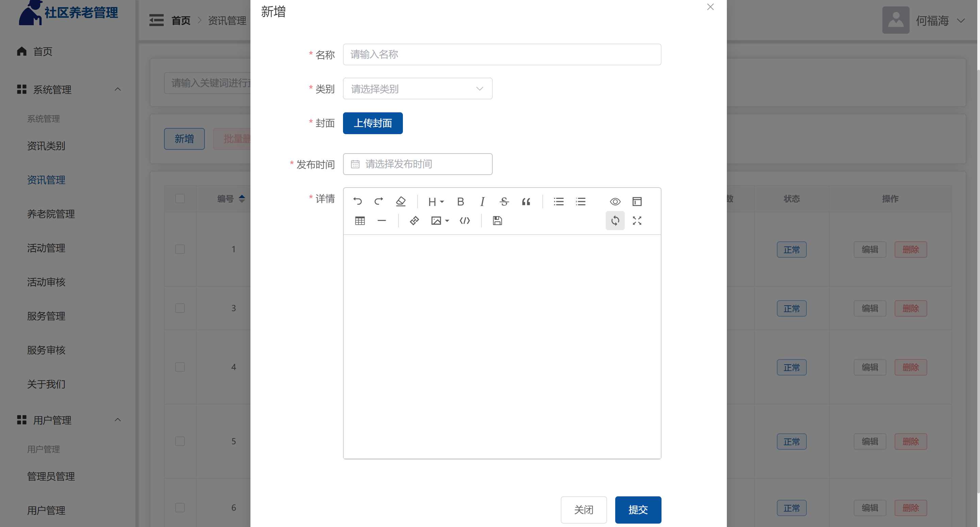Apply strikethrough formatting
Image resolution: width=980 pixels, height=527 pixels.
[504, 201]
